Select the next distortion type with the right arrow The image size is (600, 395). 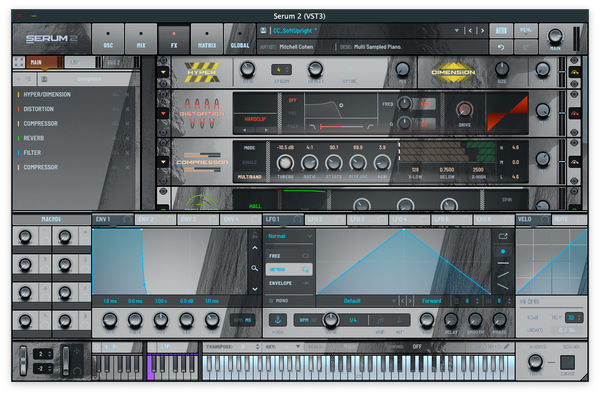click(266, 130)
